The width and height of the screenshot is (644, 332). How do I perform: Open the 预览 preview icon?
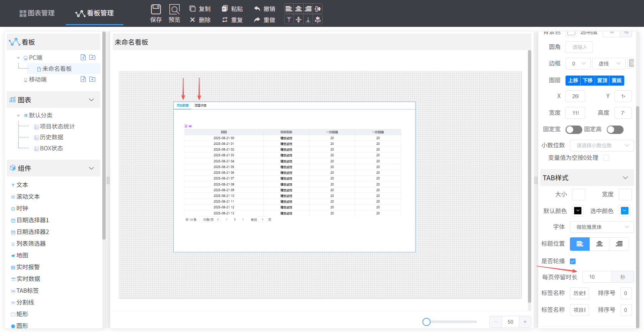coord(174,9)
